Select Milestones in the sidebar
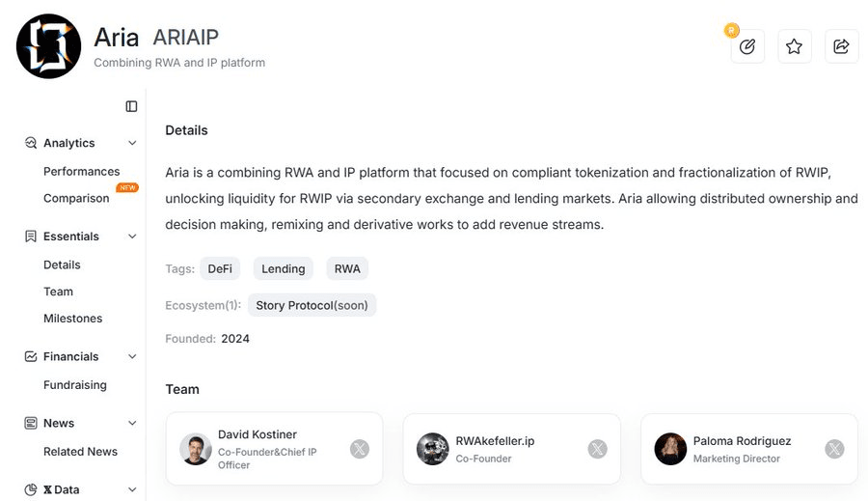This screenshot has width=868, height=501. point(72,319)
